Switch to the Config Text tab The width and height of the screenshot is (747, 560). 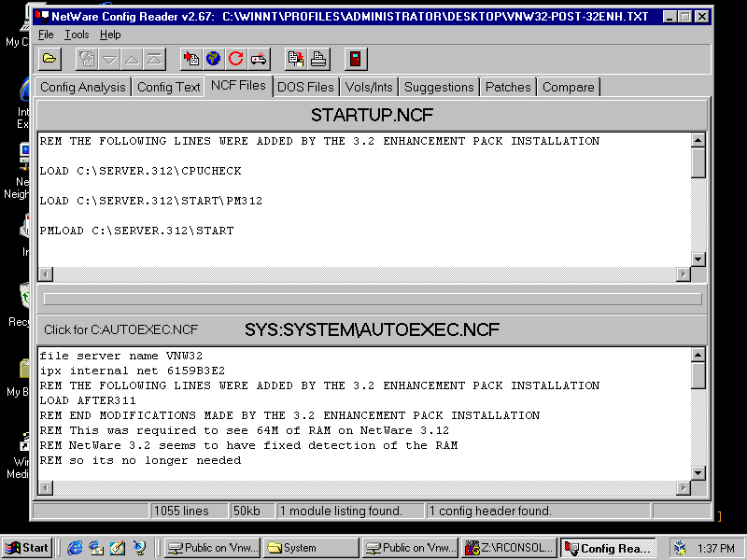[x=168, y=87]
